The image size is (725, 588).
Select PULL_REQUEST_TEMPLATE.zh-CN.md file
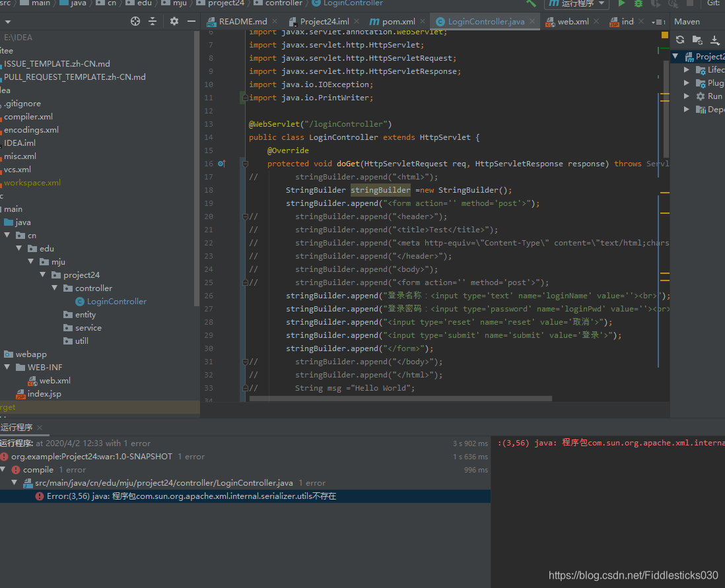73,77
